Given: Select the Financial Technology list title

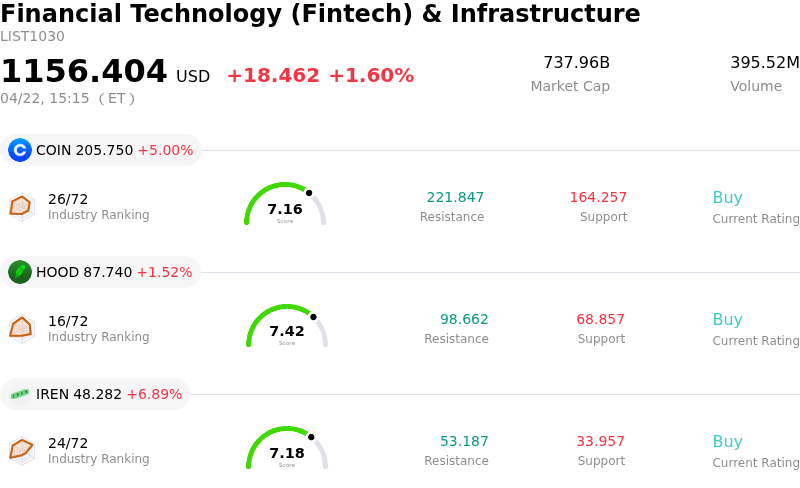Looking at the screenshot, I should pos(320,14).
